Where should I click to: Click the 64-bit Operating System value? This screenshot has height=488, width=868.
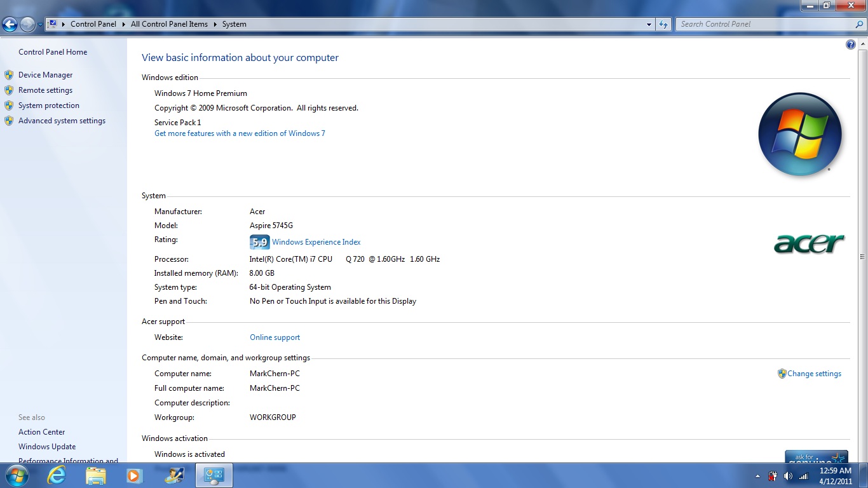[290, 287]
